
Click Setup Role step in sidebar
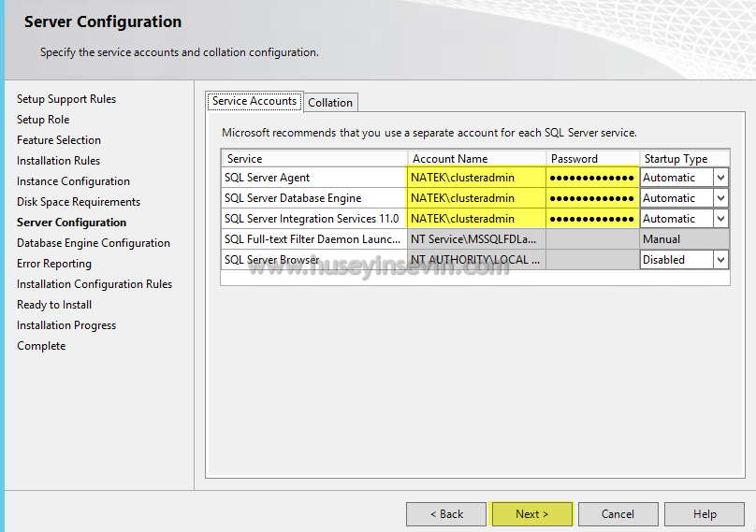point(43,120)
